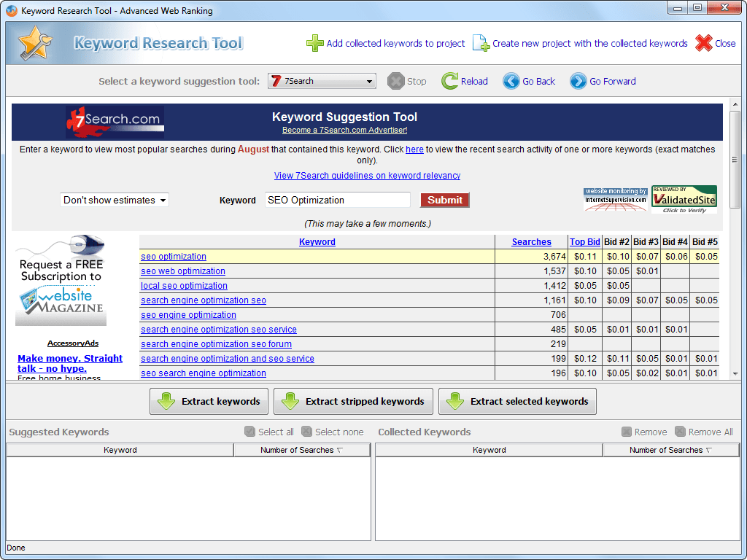The width and height of the screenshot is (747, 560).
Task: Click the Create new project icon
Action: pos(480,44)
